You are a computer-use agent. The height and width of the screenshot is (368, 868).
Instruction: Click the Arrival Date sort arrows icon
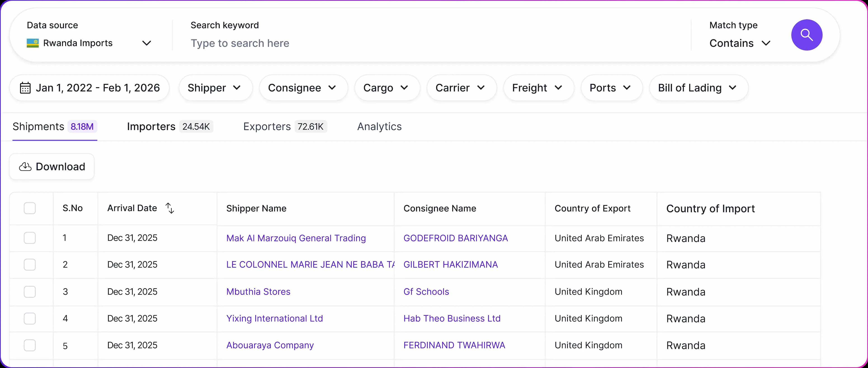point(170,208)
